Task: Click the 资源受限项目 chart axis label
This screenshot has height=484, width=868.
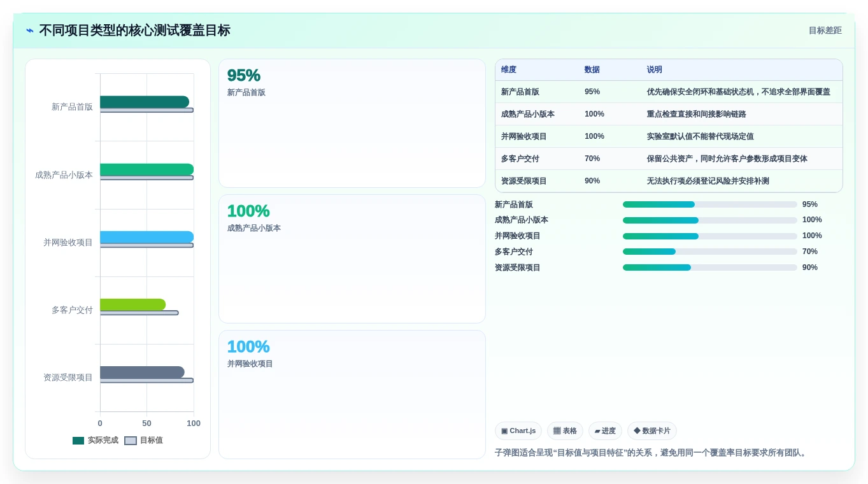Action: (x=68, y=378)
